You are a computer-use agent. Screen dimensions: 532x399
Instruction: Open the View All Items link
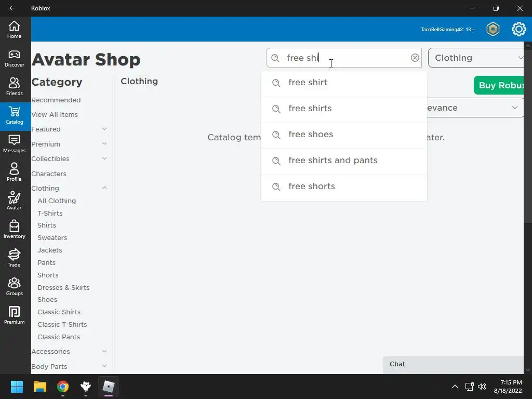click(x=55, y=115)
